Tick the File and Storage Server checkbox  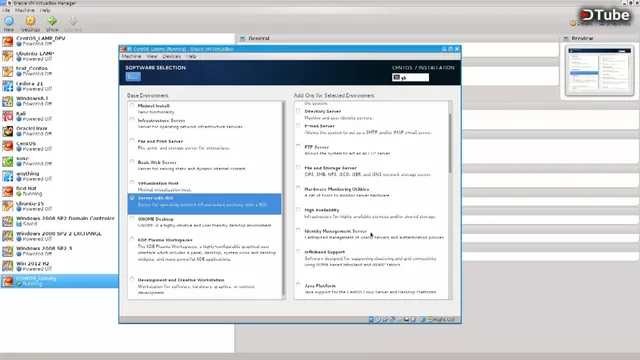pyautogui.click(x=298, y=167)
